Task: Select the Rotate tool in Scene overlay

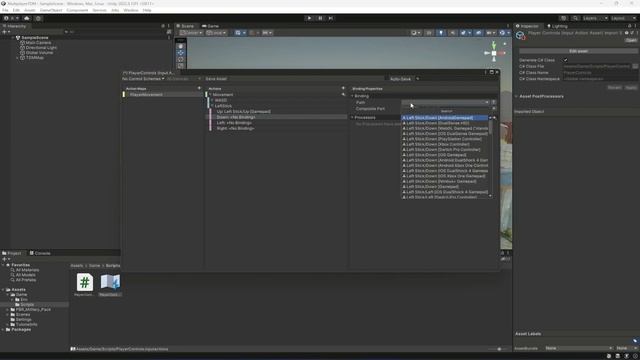Action: click(180, 60)
